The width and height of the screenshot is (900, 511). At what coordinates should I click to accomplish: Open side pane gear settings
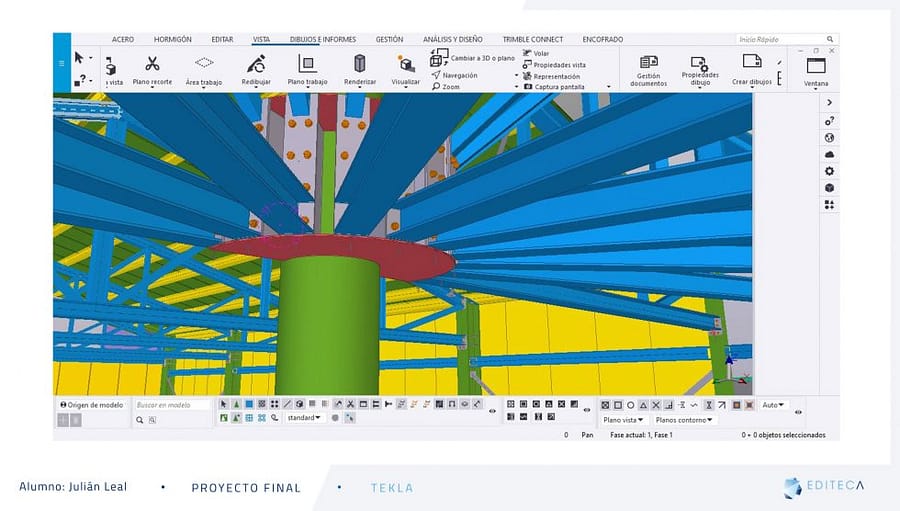pos(829,171)
